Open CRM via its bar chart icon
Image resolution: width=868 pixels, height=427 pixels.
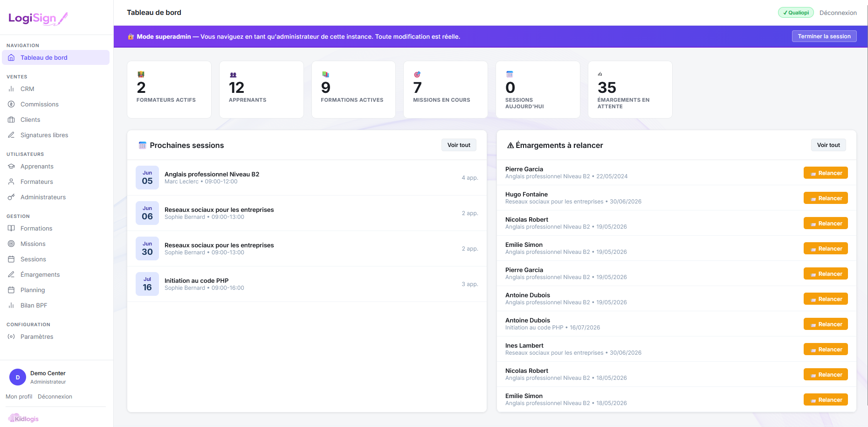click(11, 89)
